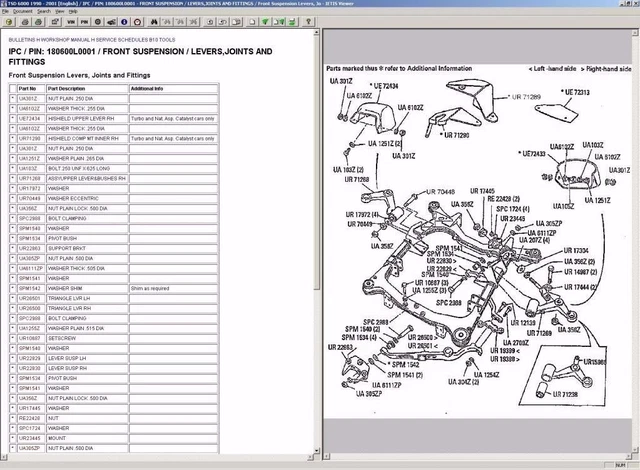
Task: Open the folder settings toolbar icon
Action: click(x=55, y=22)
